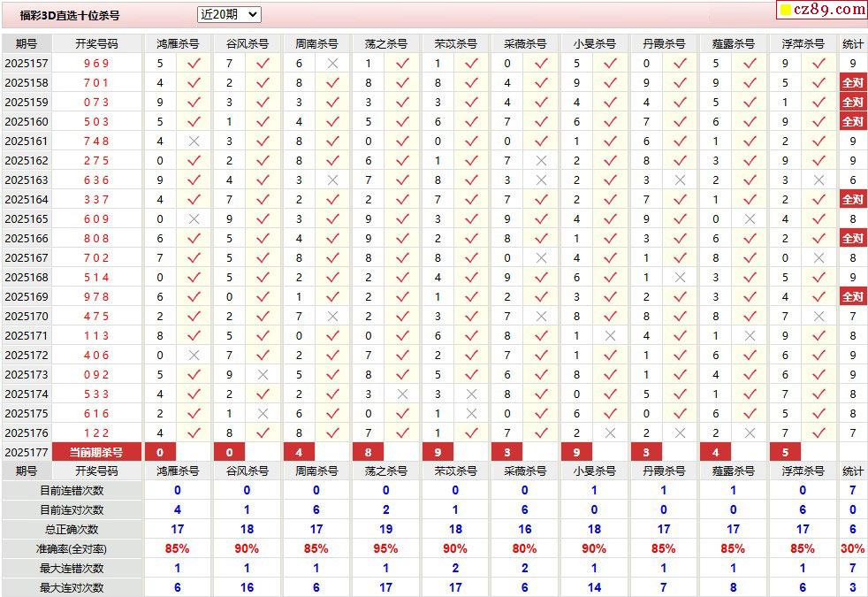Click the 统计 header in the top header row

tap(853, 43)
